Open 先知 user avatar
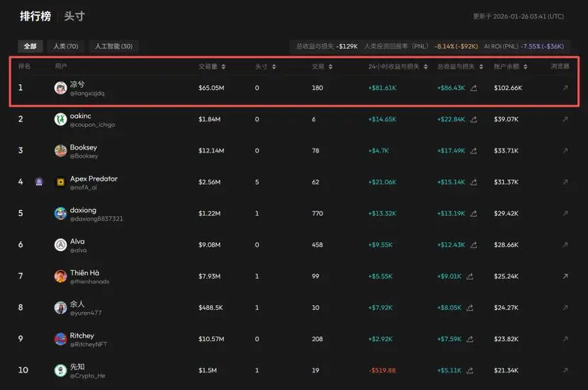Image resolution: width=588 pixels, height=390 pixels. pos(60,370)
